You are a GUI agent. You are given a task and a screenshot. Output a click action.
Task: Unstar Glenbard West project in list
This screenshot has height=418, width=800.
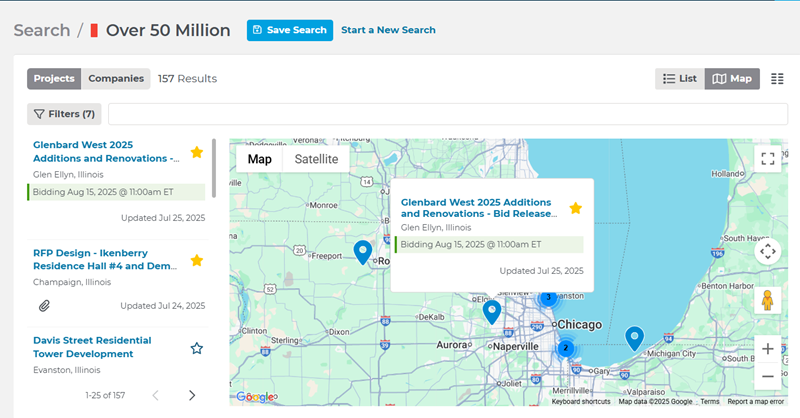point(197,152)
